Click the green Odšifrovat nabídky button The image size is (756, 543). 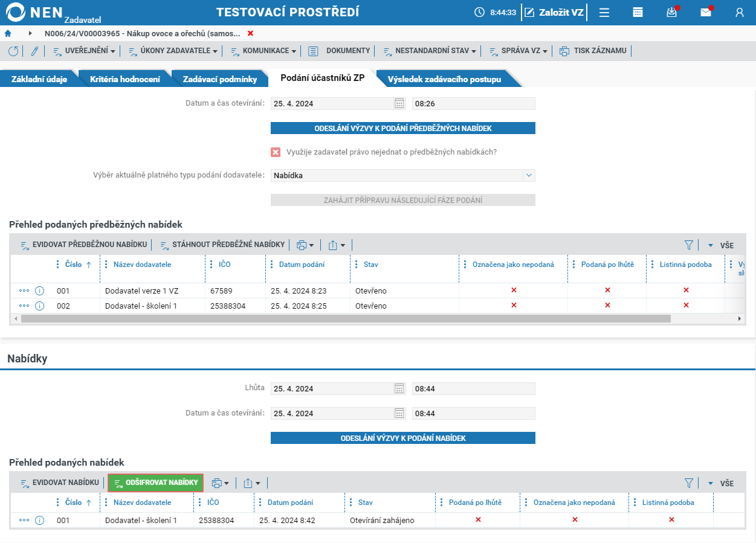point(156,483)
